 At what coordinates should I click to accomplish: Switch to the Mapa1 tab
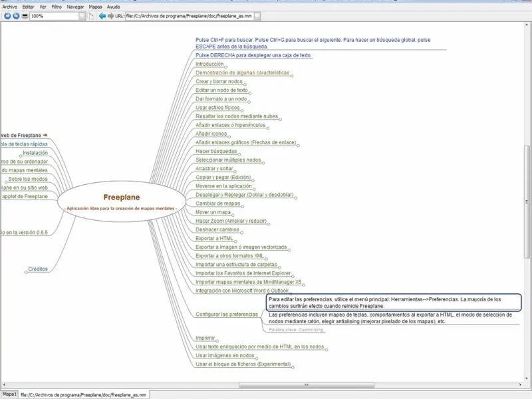point(9,394)
